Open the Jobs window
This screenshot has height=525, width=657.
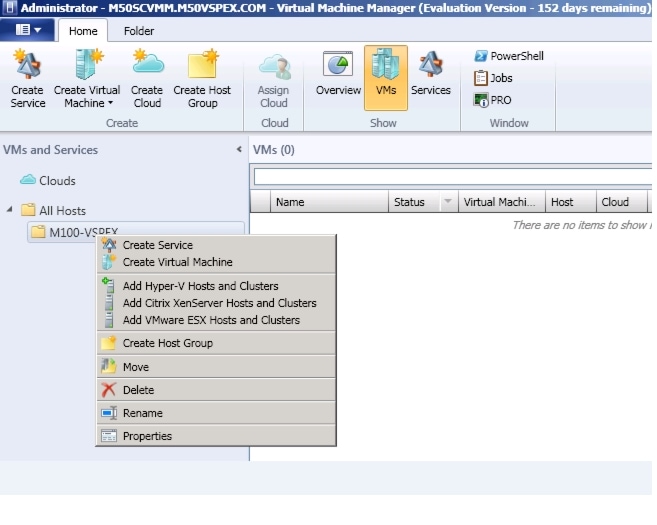493,78
